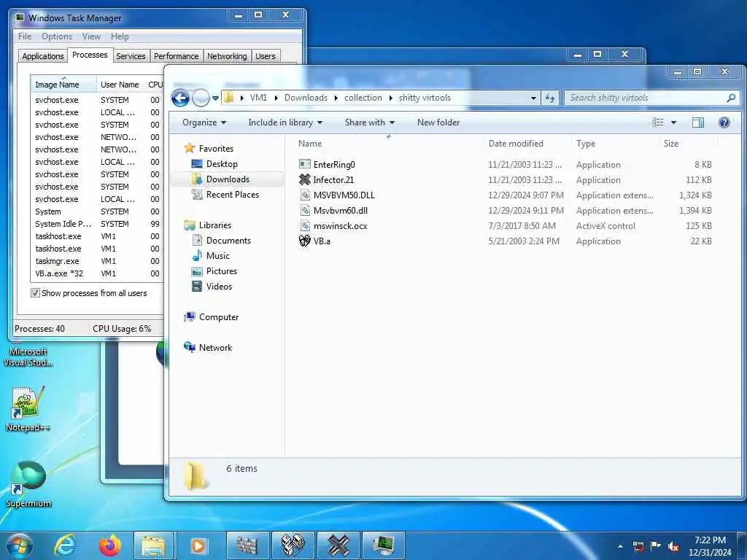
Task: Expand the arrow after collection breadcrumb
Action: tap(391, 98)
